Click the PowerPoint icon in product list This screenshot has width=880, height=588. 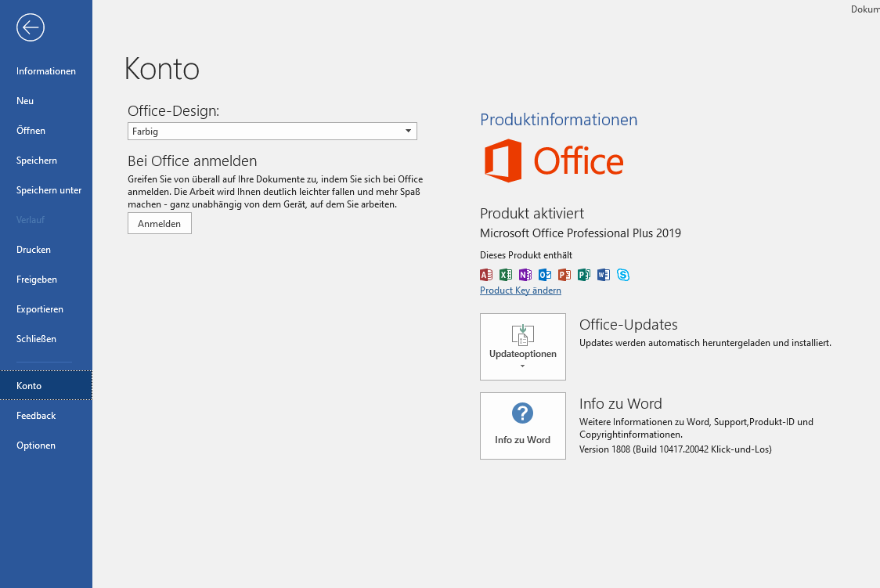(x=564, y=275)
